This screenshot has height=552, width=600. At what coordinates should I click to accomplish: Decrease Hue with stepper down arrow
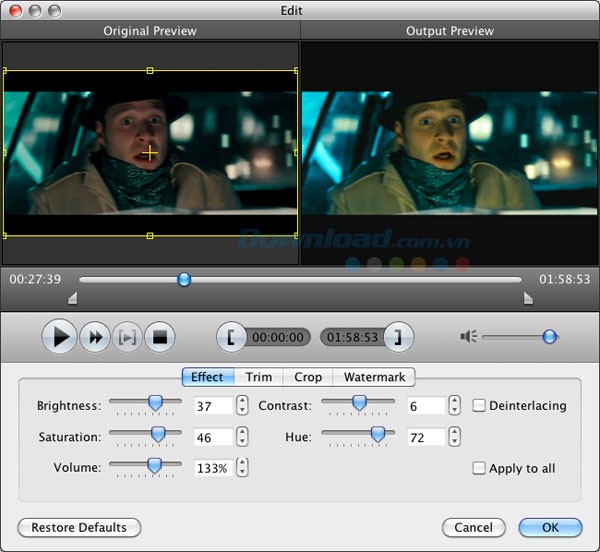(455, 441)
